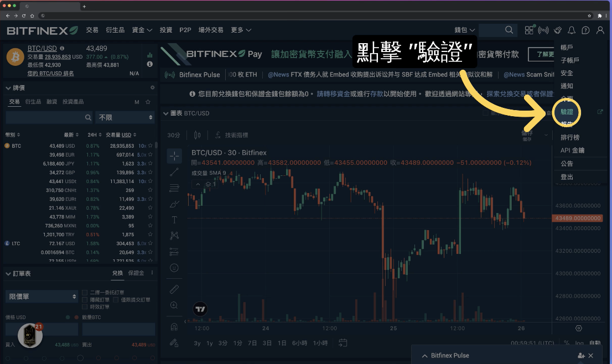Open the date range calendar icon below chart
The height and width of the screenshot is (364, 612).
pyautogui.click(x=343, y=343)
